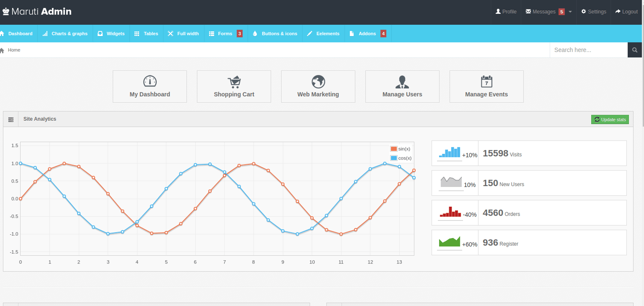This screenshot has width=644, height=306.
Task: Click the Full width expand icon
Action: (x=170, y=34)
